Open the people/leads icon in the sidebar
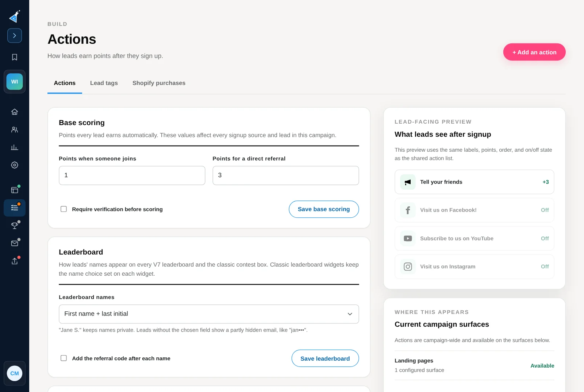This screenshot has height=392, width=584. tap(15, 129)
